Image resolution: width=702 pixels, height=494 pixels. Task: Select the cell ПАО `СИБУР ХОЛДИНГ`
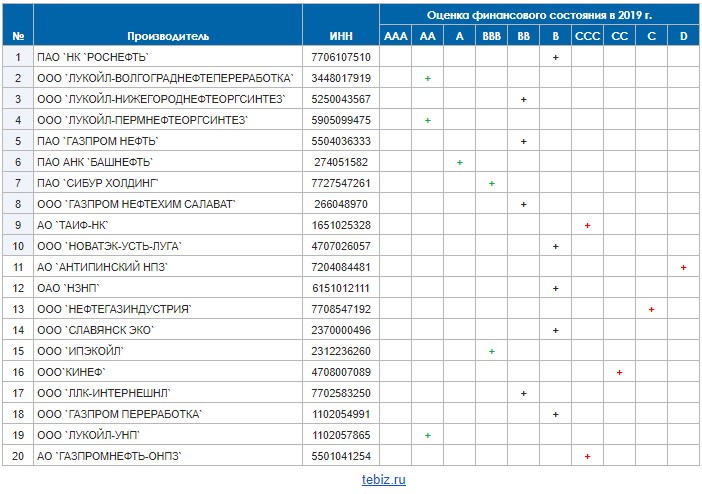[x=168, y=183]
